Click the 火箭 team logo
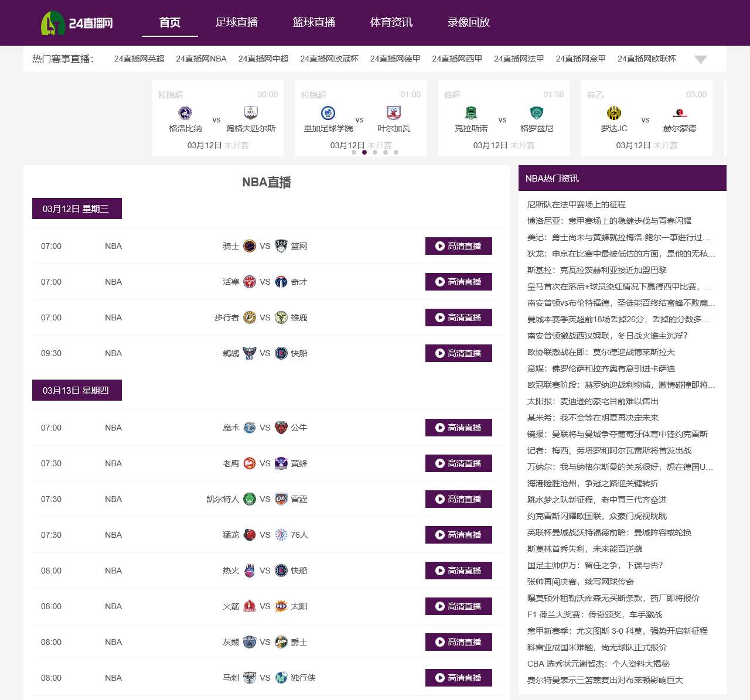Viewport: 750px width, 700px height. (x=250, y=606)
